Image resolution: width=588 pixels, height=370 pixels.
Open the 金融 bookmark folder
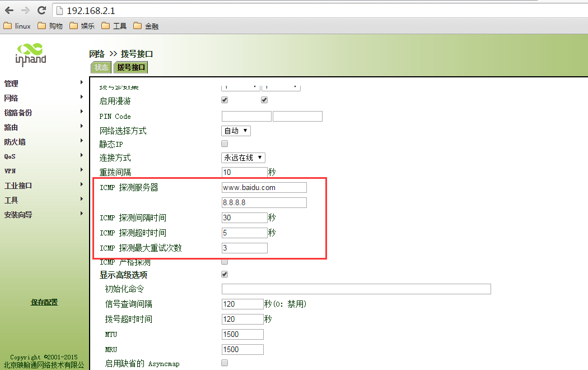pyautogui.click(x=146, y=26)
